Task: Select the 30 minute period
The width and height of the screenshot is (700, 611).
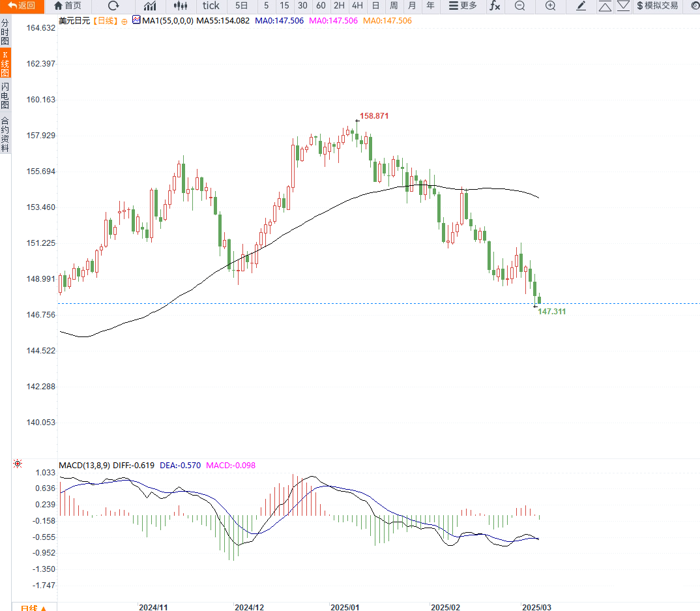Action: 302,6
